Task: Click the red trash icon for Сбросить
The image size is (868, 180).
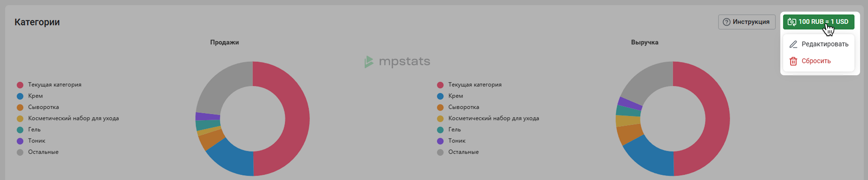Action: coord(794,61)
